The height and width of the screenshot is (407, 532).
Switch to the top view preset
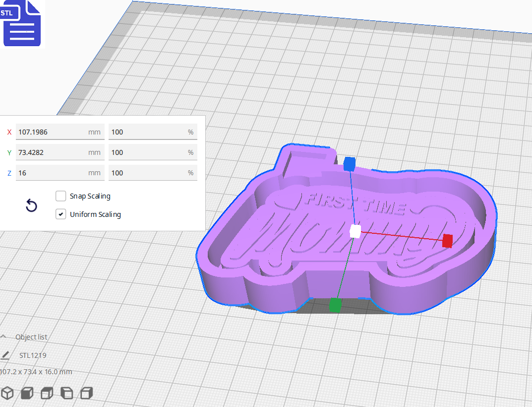[x=46, y=393]
